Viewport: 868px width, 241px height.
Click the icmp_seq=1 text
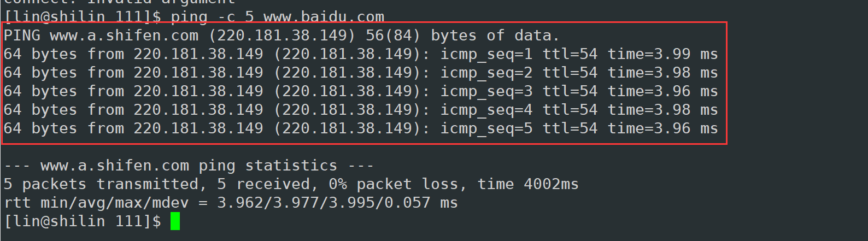[x=486, y=55]
